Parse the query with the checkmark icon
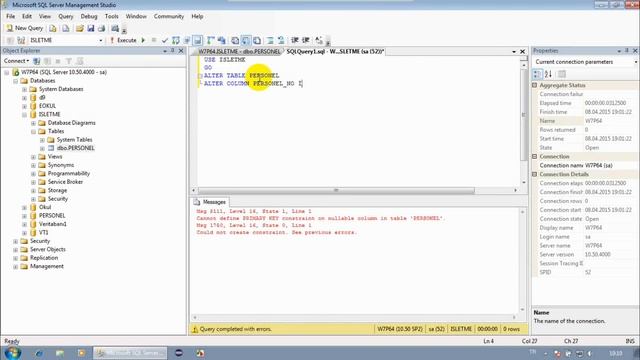640x360 pixels. [x=165, y=40]
